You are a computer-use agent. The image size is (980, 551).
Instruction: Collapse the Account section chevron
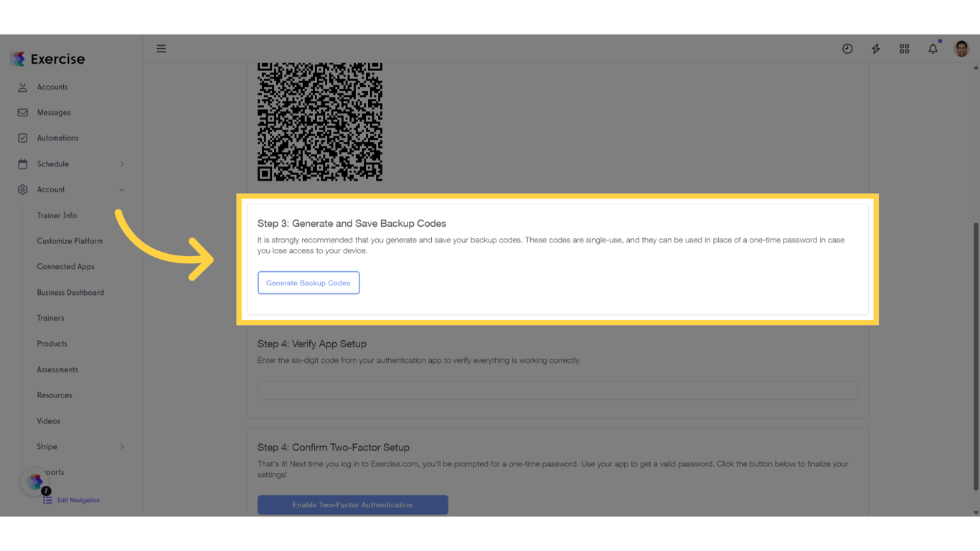122,189
